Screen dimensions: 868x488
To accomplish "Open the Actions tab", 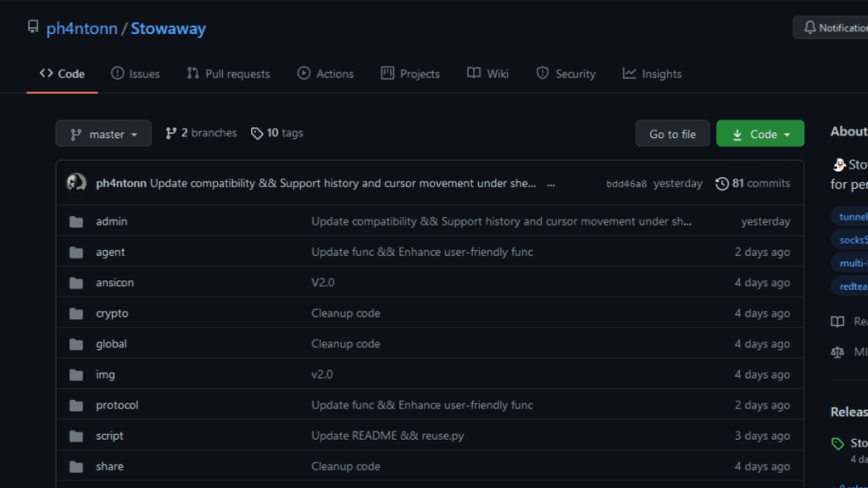I will click(x=325, y=74).
